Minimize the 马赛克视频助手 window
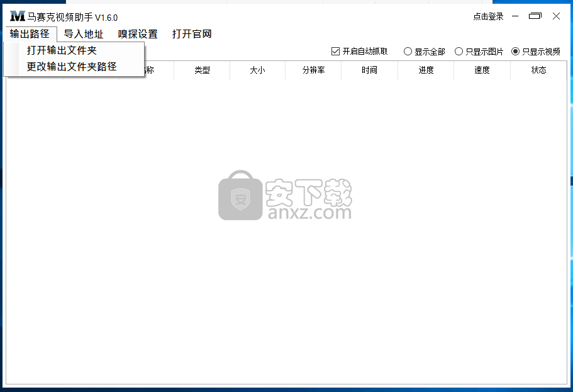The height and width of the screenshot is (392, 573). pos(515,16)
